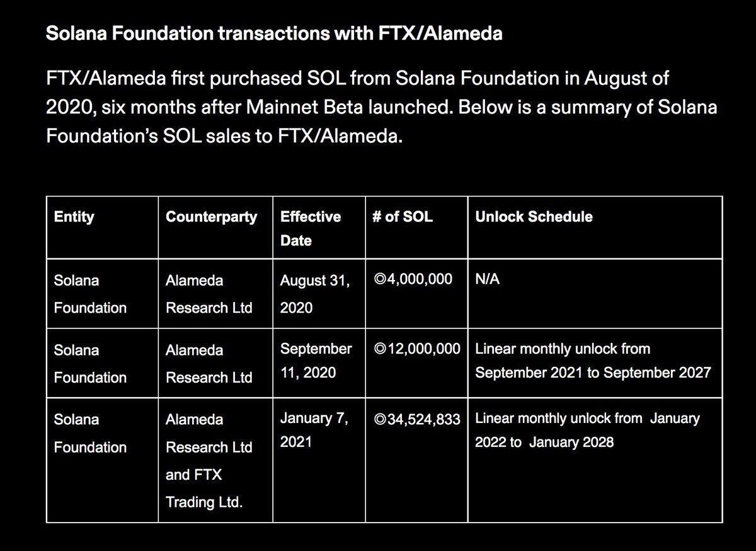Image resolution: width=756 pixels, height=551 pixels.
Task: Select the September 11, 2020 date cell
Action: [316, 361]
